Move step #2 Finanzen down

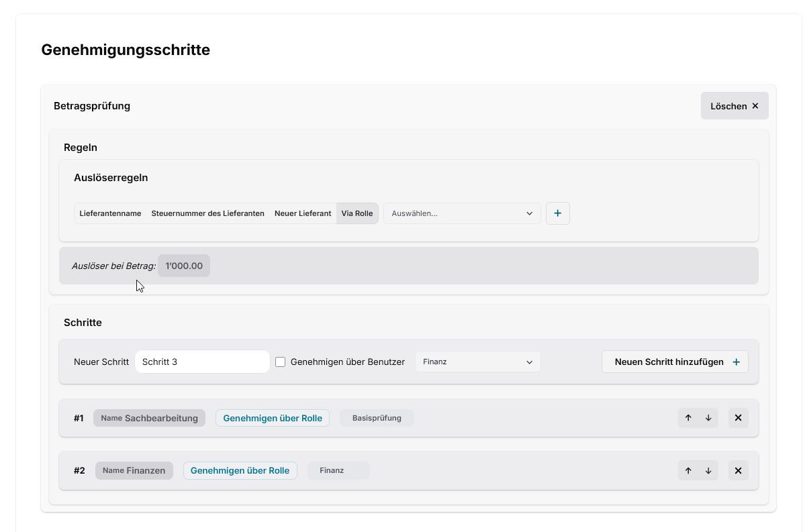(x=708, y=470)
